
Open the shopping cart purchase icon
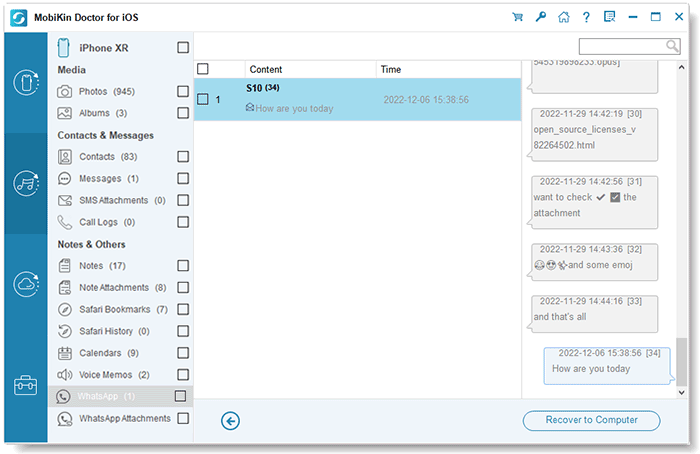coord(517,17)
